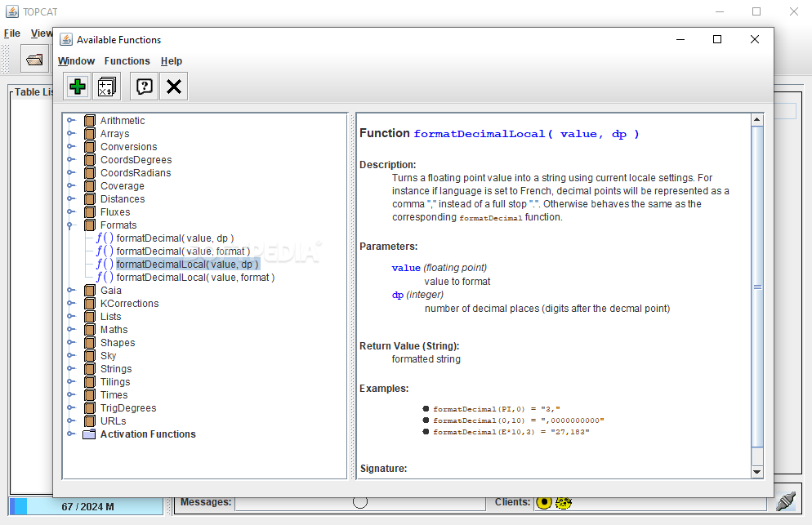This screenshot has height=525, width=812.
Task: Select formatDecimal( value, format ) function
Action: coord(183,251)
